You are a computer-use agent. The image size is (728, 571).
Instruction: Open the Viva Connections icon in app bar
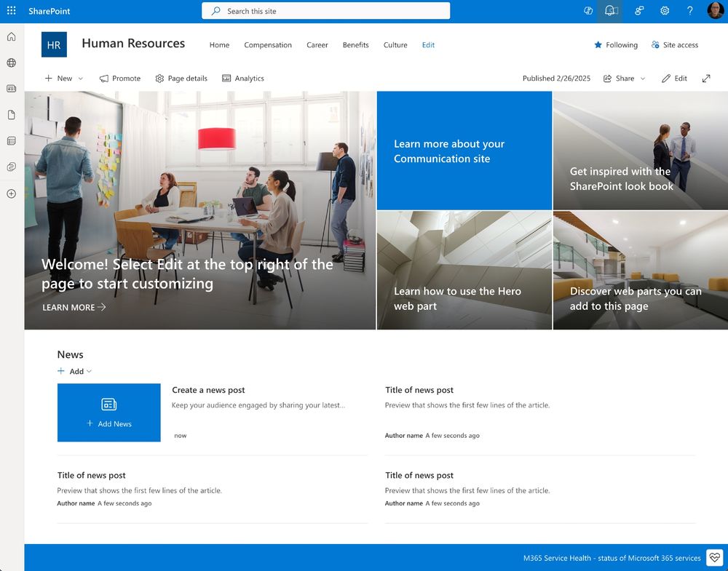click(12, 167)
